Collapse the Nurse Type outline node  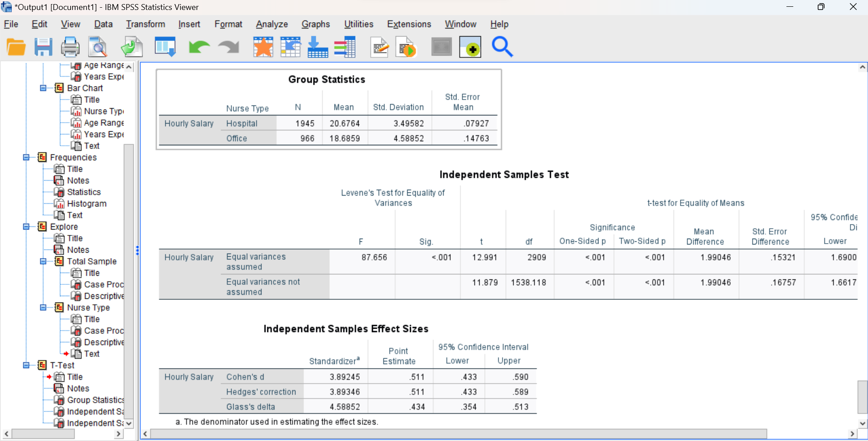click(43, 307)
